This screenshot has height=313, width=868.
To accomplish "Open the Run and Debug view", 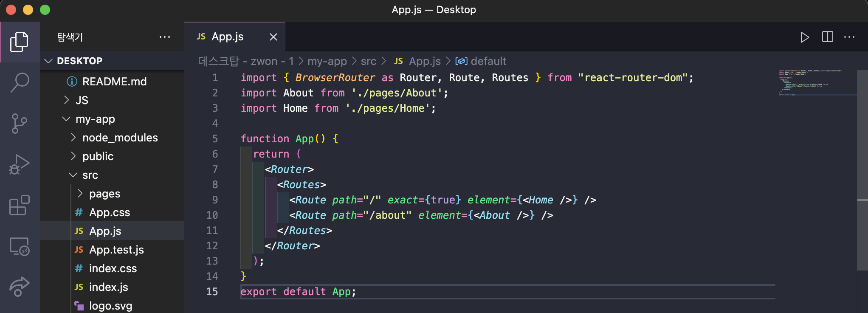I will coord(19,165).
